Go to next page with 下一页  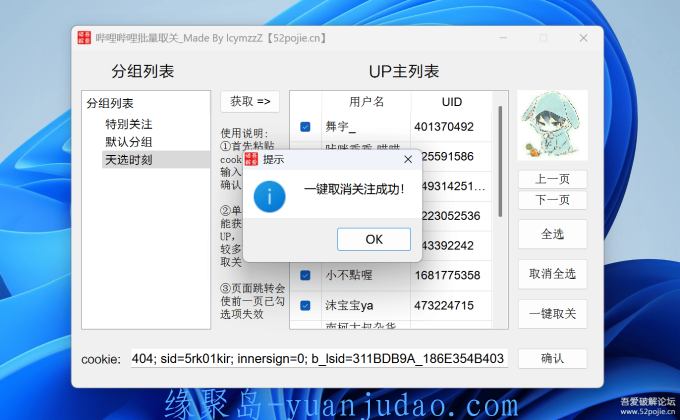[x=552, y=200]
